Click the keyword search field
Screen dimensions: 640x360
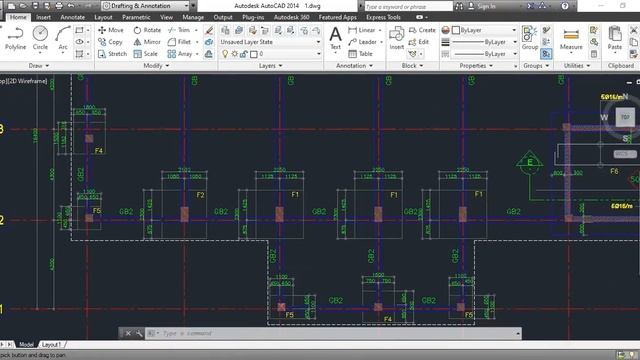[408, 6]
